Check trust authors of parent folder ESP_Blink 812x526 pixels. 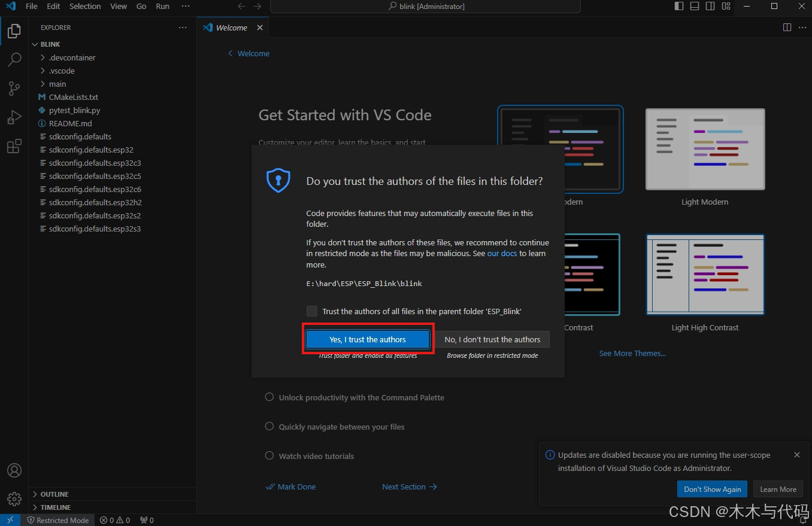[312, 311]
